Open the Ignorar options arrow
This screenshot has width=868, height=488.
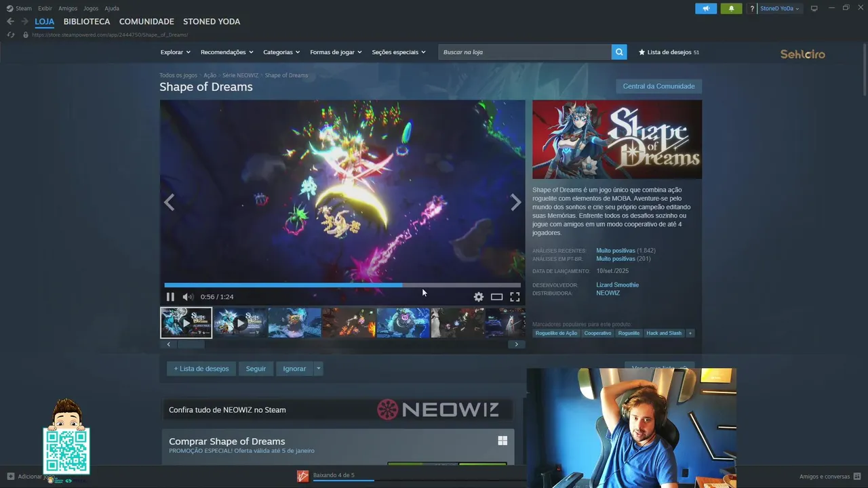tap(318, 369)
